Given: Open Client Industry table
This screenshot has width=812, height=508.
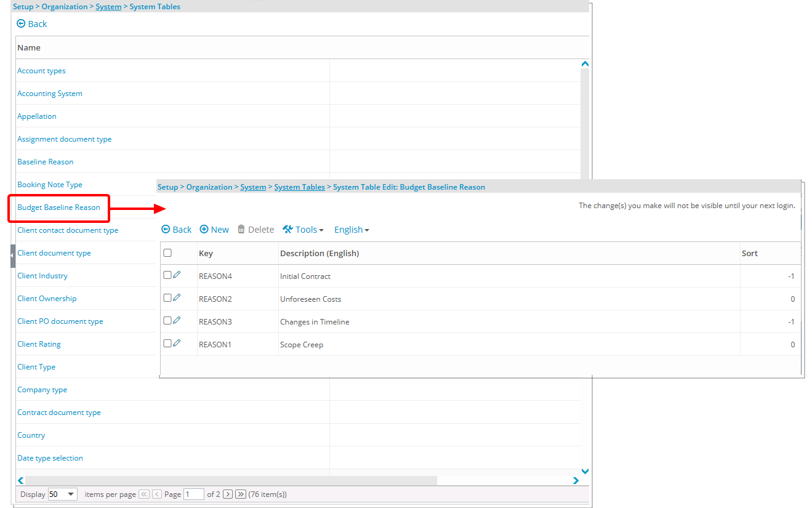Looking at the screenshot, I should click(42, 276).
